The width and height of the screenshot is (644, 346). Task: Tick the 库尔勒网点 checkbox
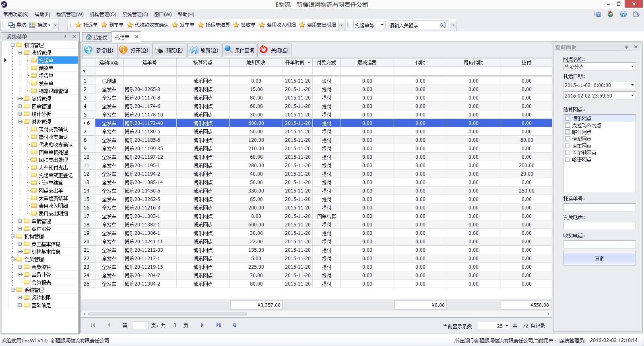click(568, 153)
